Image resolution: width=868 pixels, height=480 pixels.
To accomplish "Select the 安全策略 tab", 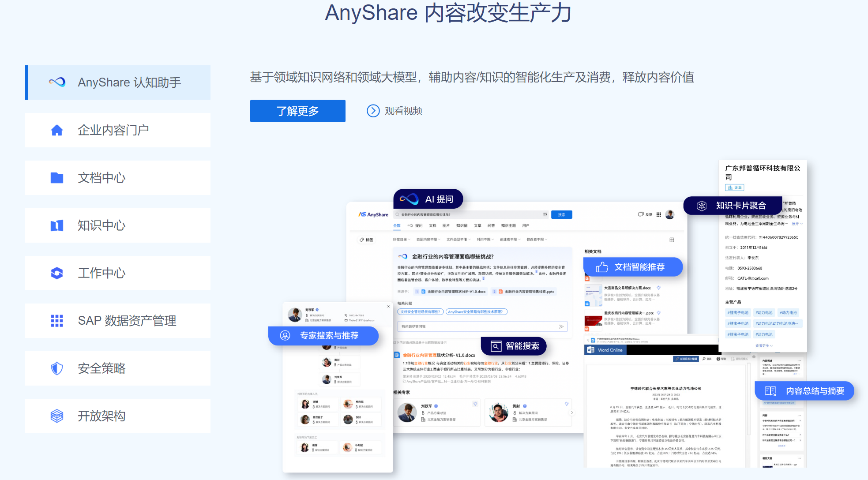I will click(101, 368).
